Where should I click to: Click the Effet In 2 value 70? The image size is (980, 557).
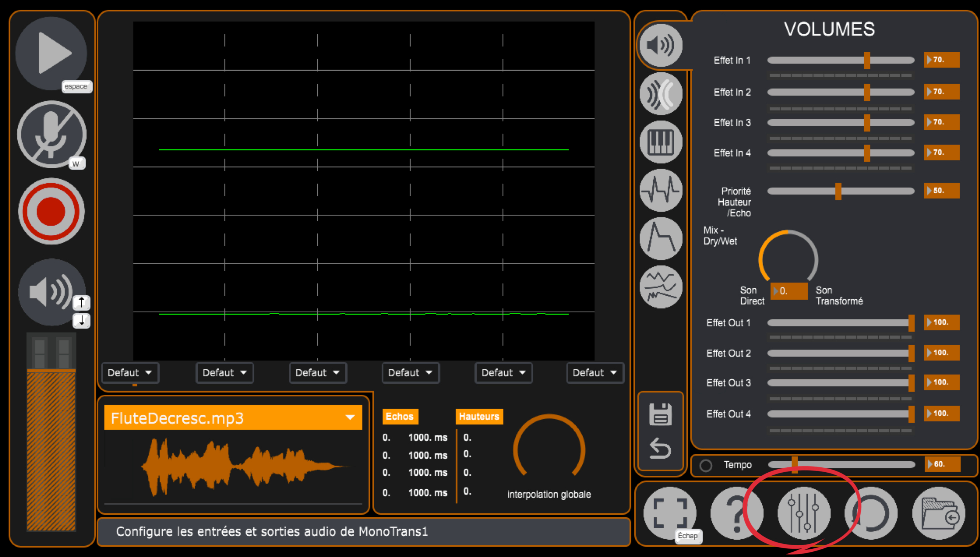point(941,92)
